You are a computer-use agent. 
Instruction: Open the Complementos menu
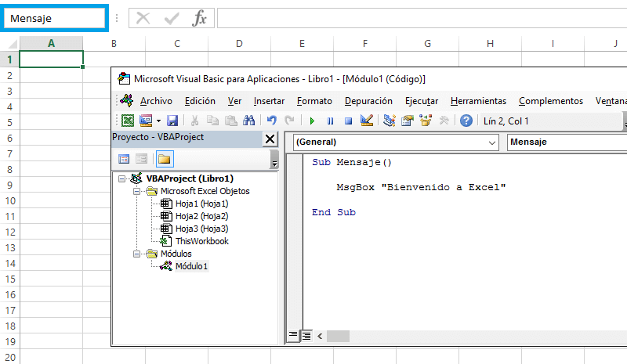551,101
